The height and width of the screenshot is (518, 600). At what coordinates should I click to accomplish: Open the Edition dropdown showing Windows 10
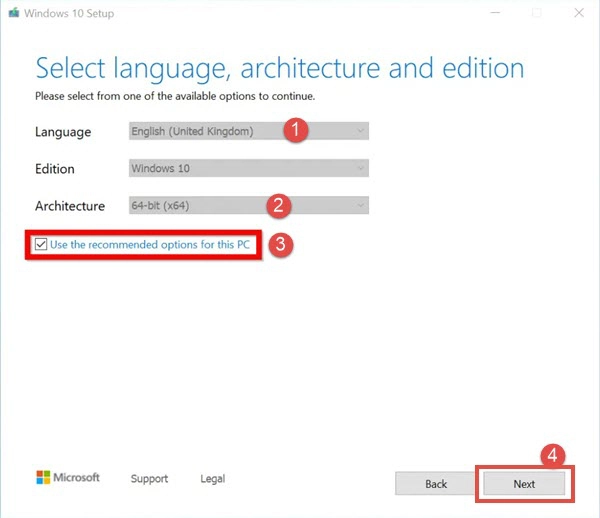point(249,168)
